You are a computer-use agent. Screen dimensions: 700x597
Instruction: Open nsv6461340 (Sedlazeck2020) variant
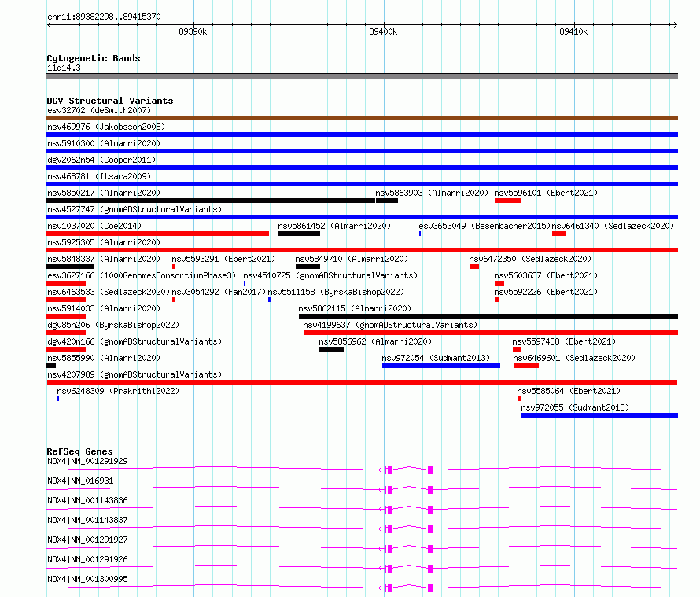coord(613,226)
